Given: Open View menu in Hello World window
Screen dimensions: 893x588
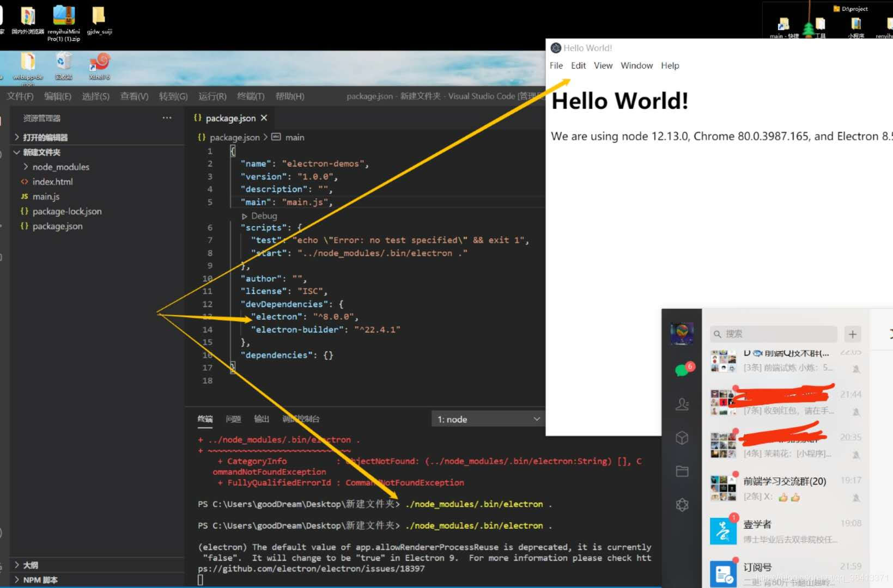Looking at the screenshot, I should [x=603, y=65].
